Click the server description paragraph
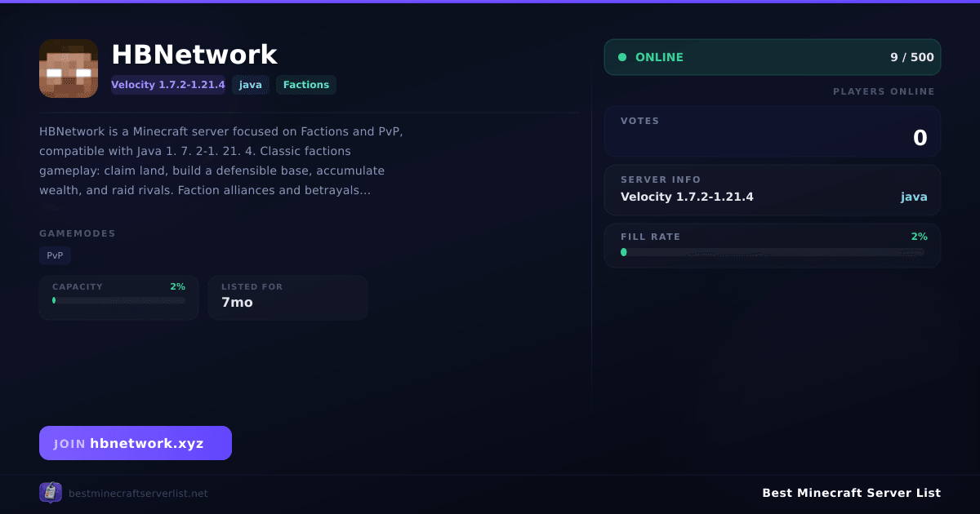Image resolution: width=980 pixels, height=514 pixels. 221,161
